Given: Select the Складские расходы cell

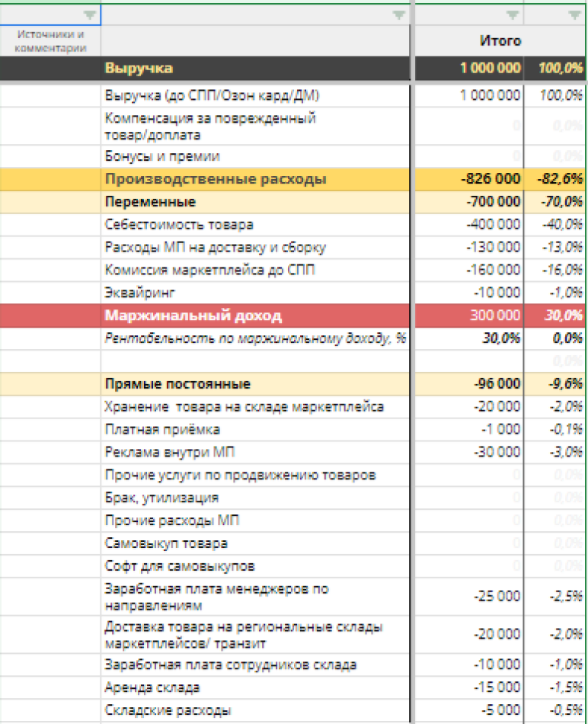Looking at the screenshot, I should coord(168,710).
